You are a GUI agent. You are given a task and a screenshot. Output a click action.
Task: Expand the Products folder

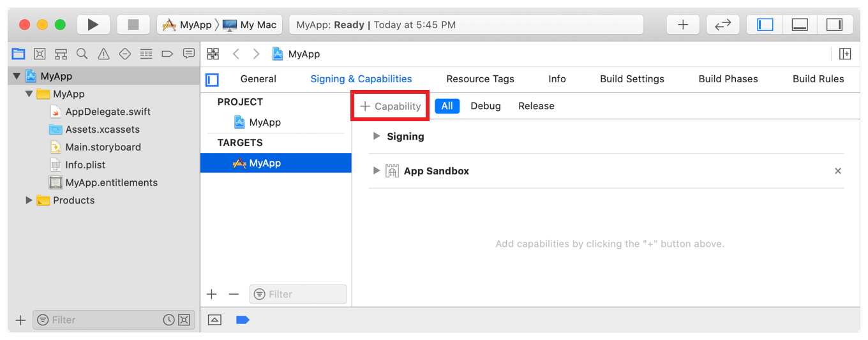click(29, 200)
